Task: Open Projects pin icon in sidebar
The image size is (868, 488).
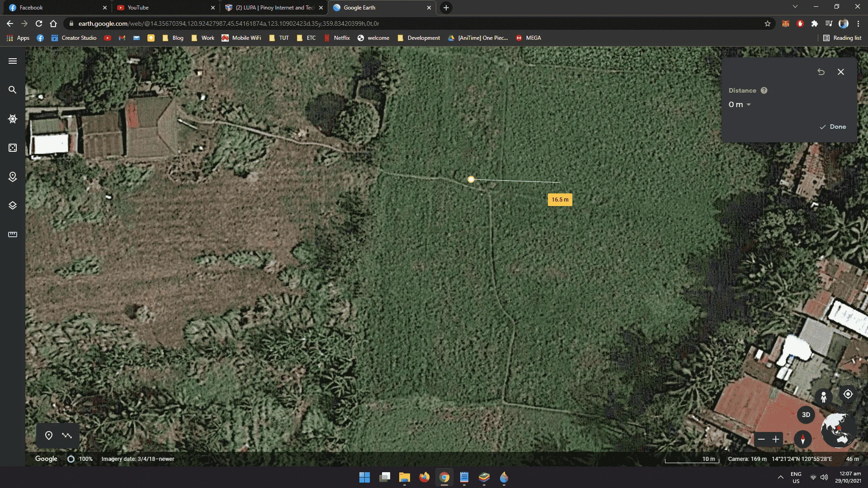Action: (13, 177)
